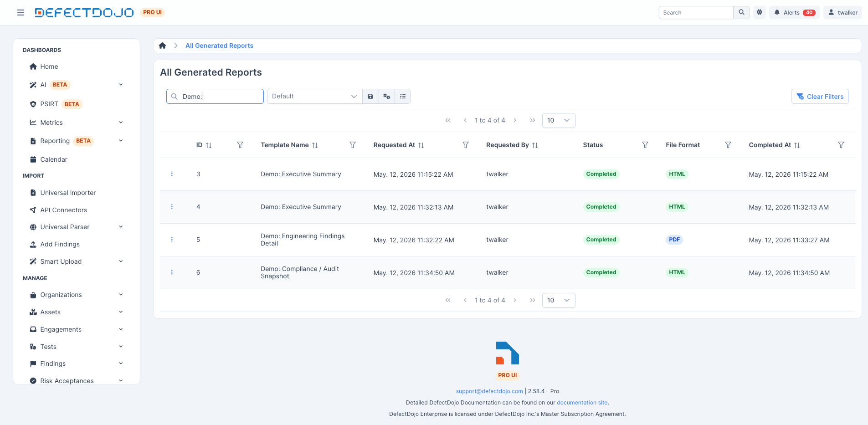The image size is (868, 425).
Task: Toggle the hamburger sidebar menu
Action: (21, 12)
